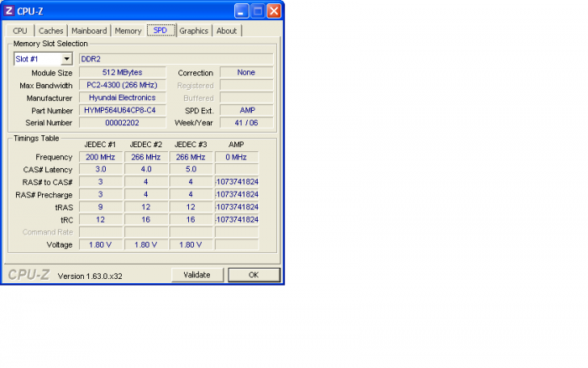588x368 pixels.
Task: Expand the Slot #1 dropdown arrow
Action: point(66,59)
